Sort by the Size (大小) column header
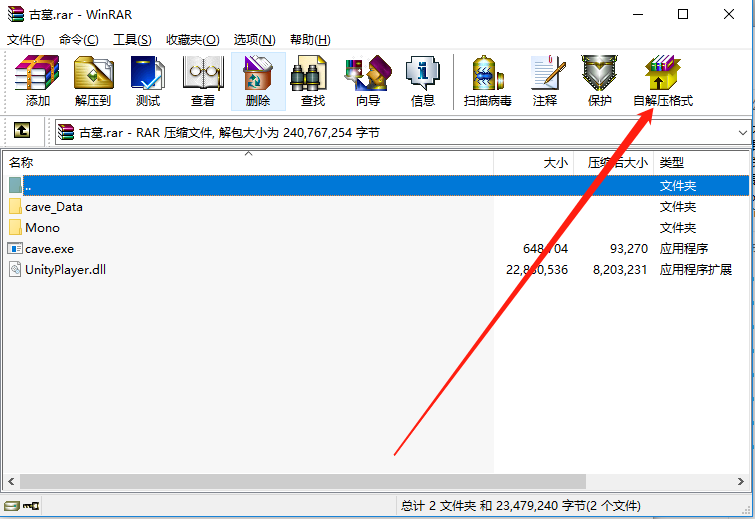755x519 pixels. 534,163
